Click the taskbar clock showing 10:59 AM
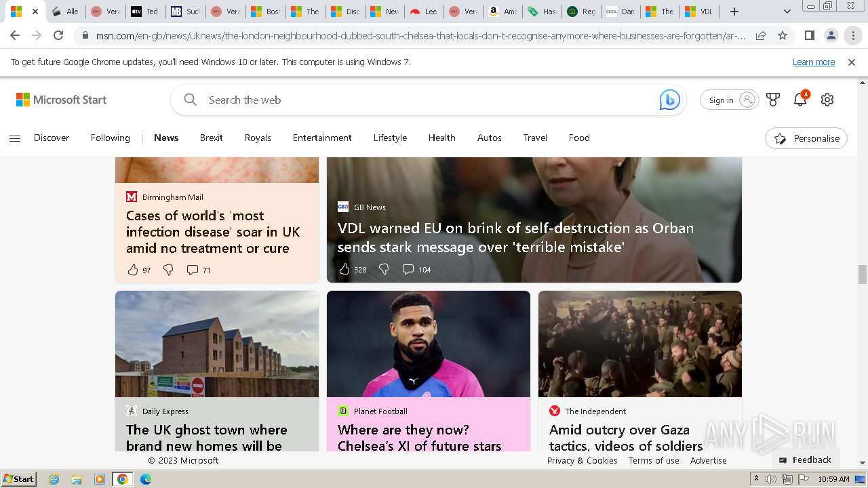The height and width of the screenshot is (488, 868). tap(833, 479)
